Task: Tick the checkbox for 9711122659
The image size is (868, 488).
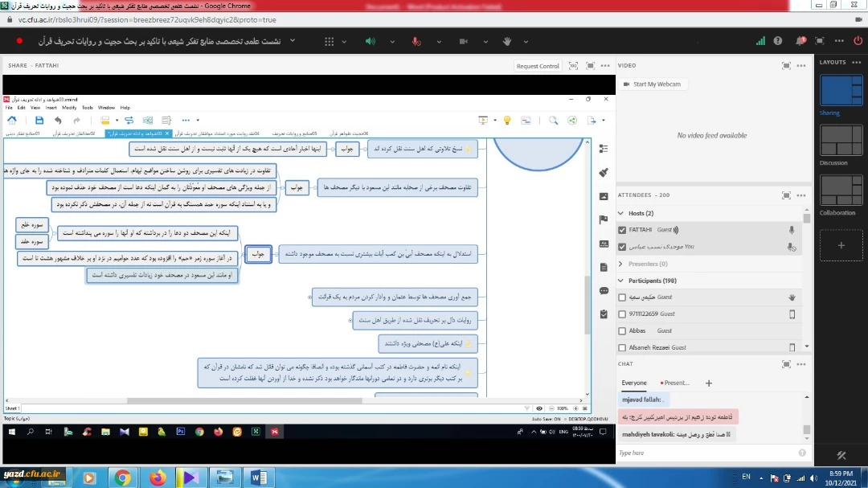Action: 622,314
